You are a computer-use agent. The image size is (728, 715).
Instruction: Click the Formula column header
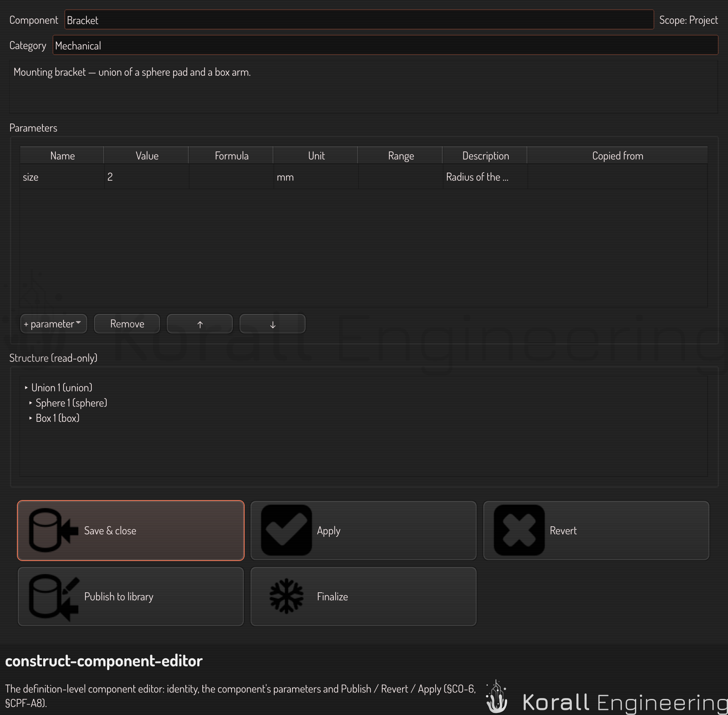(232, 156)
